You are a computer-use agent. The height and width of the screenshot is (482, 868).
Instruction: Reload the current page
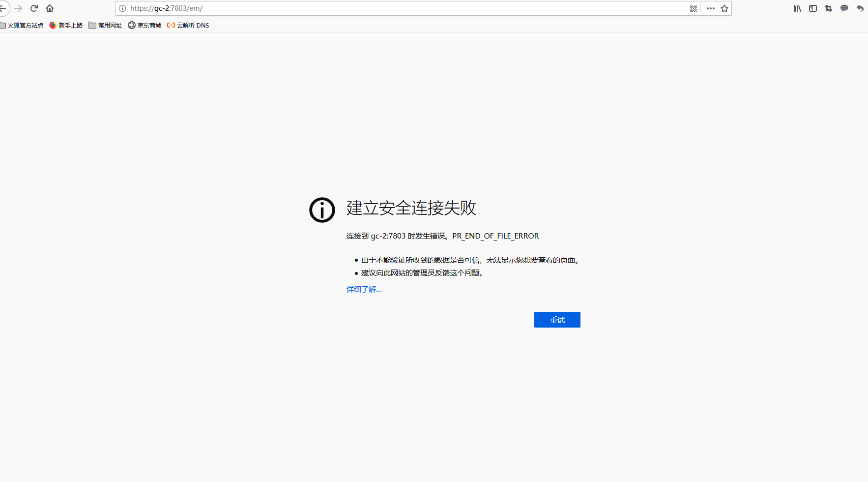click(x=34, y=8)
